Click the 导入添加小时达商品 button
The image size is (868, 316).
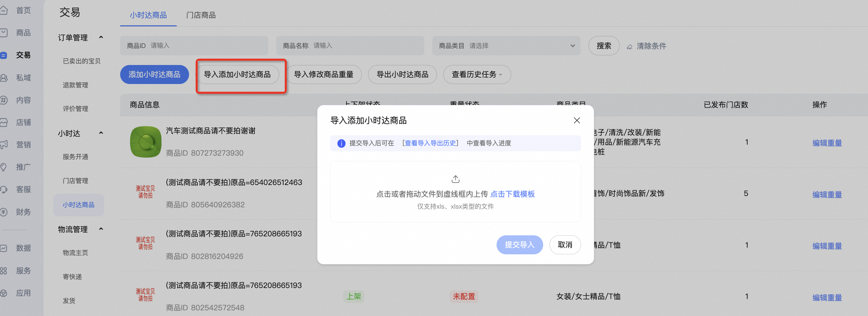click(237, 74)
